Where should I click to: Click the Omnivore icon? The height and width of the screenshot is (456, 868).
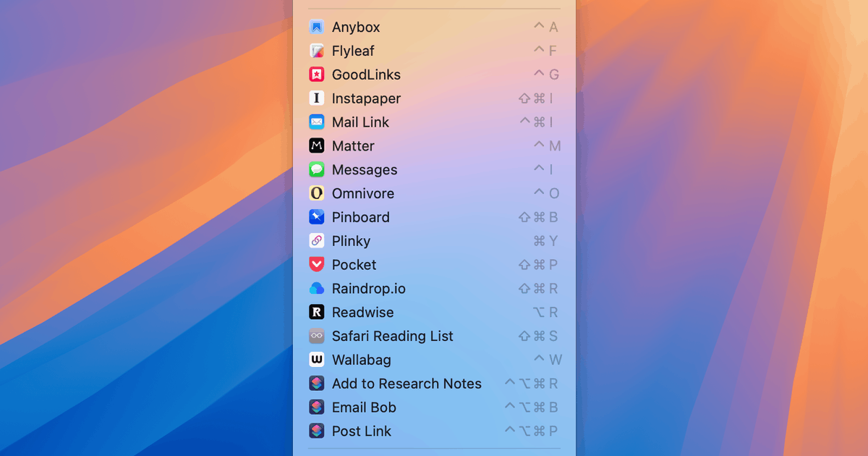pyautogui.click(x=317, y=193)
